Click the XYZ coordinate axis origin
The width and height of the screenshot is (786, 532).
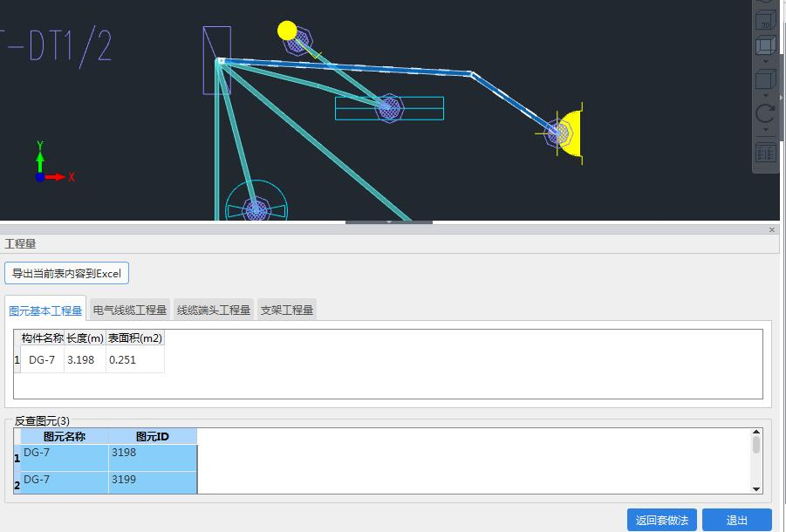tap(40, 177)
